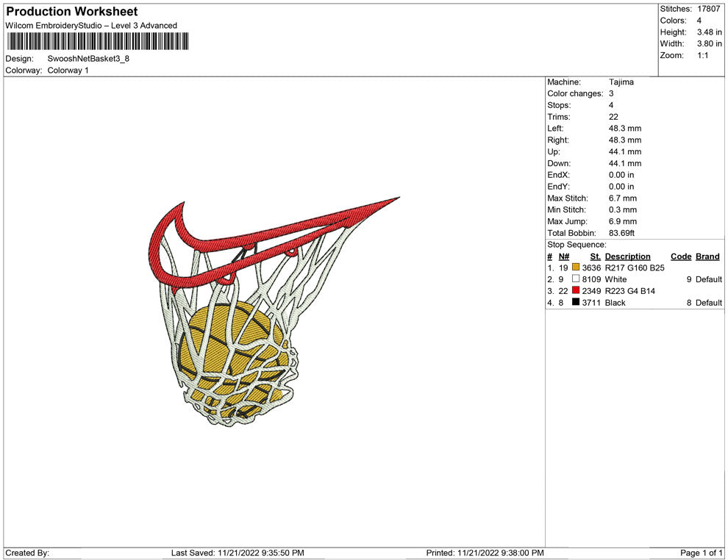Click 'Default' brand in the Black row
728x560 pixels.
pyautogui.click(x=709, y=302)
